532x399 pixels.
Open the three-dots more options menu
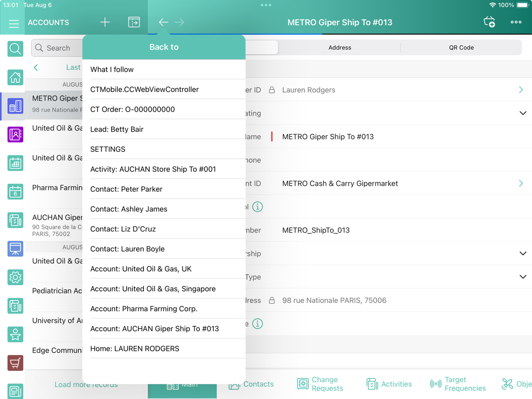pyautogui.click(x=516, y=22)
